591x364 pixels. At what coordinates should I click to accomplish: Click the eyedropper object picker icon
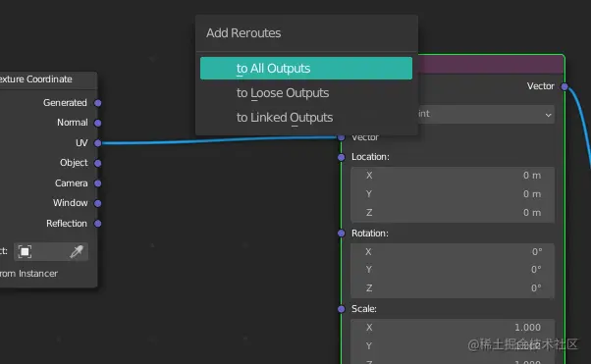click(x=77, y=251)
